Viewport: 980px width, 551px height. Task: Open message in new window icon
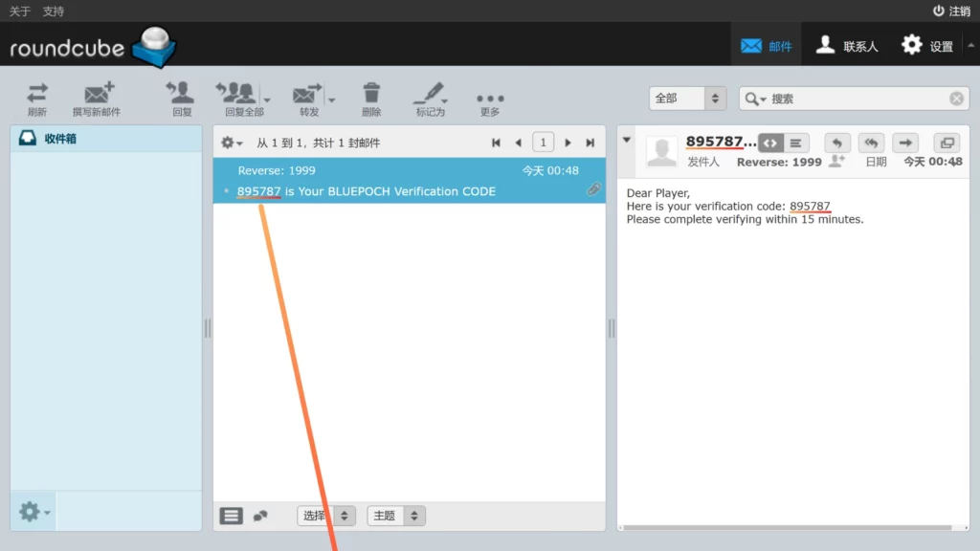click(x=946, y=143)
